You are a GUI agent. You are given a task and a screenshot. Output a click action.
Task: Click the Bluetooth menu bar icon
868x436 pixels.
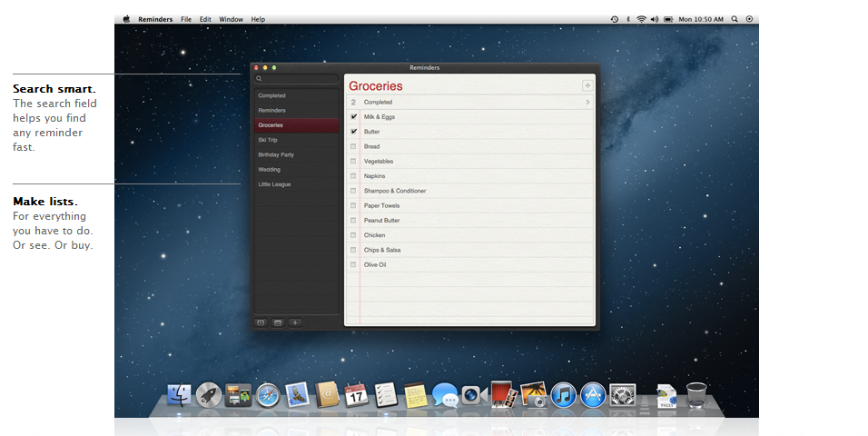coord(628,19)
